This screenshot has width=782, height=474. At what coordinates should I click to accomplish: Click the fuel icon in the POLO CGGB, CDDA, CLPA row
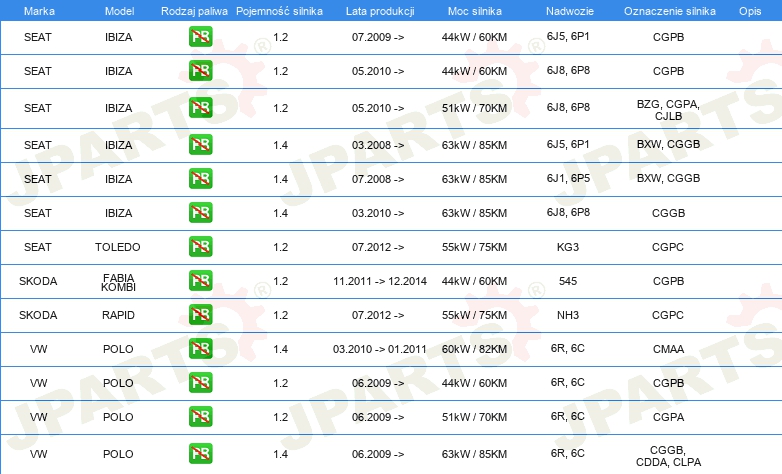(x=200, y=453)
